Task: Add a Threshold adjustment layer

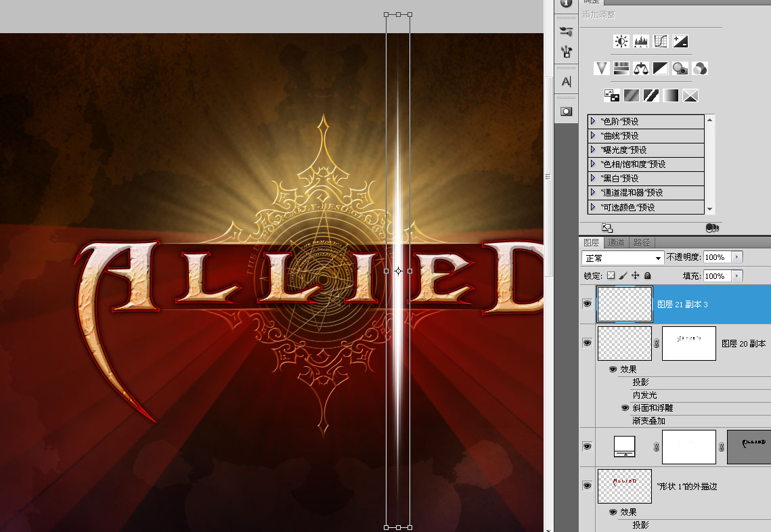Action: point(651,95)
